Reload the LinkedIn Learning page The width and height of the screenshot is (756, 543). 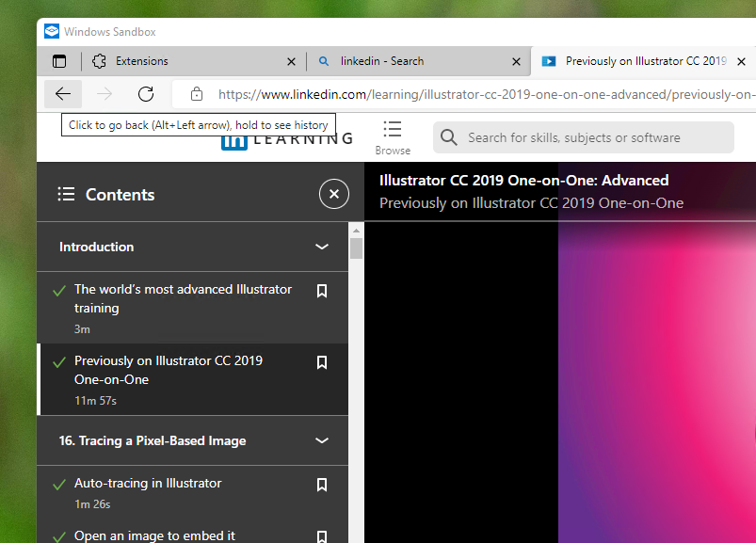(x=146, y=94)
